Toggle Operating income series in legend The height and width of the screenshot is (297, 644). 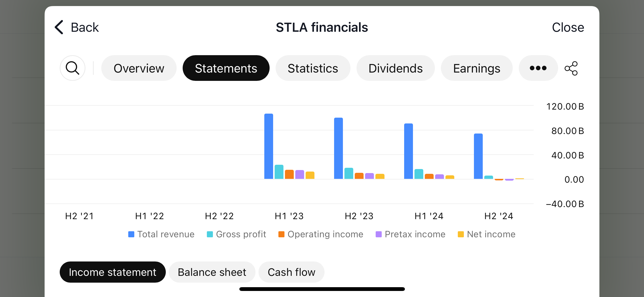pyautogui.click(x=321, y=234)
